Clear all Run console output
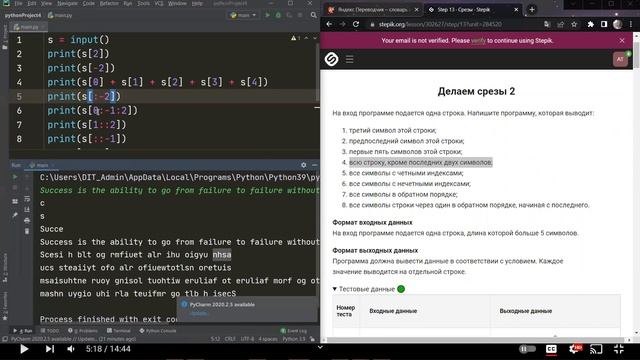 (27, 231)
